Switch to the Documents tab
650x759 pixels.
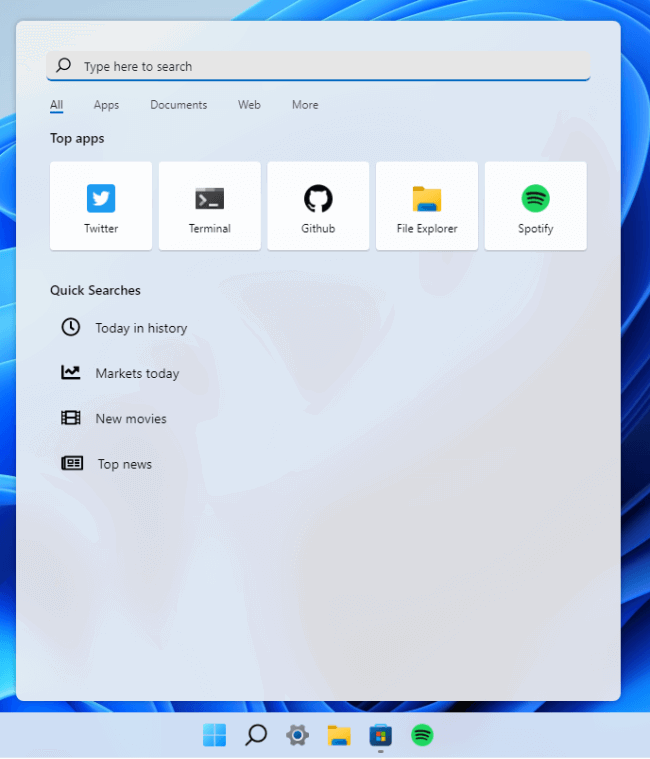tap(179, 105)
